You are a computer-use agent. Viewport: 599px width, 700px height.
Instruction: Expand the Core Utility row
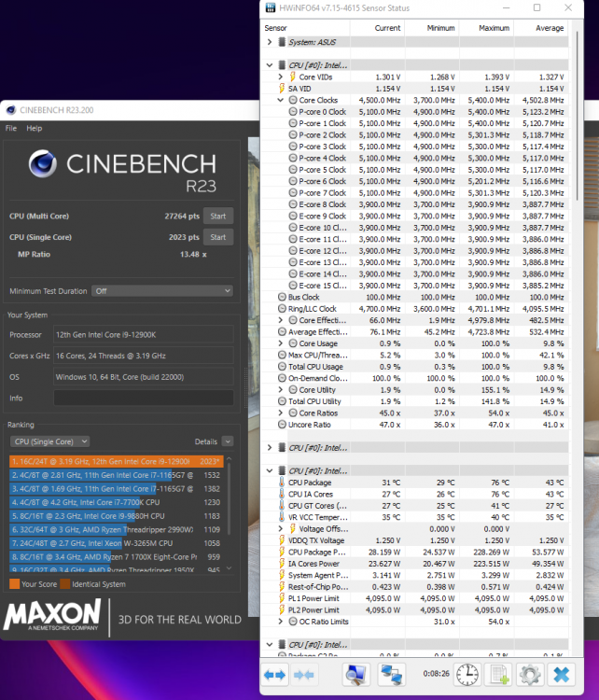point(280,390)
